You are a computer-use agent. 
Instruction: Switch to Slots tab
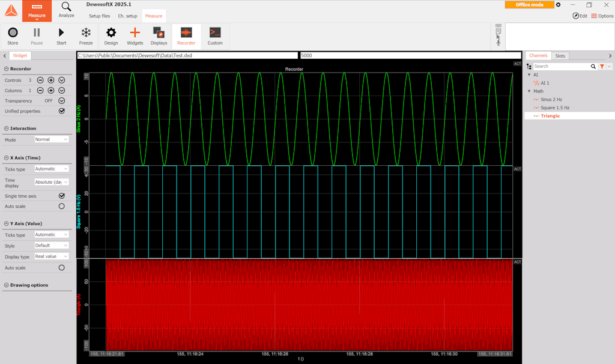[x=560, y=56]
